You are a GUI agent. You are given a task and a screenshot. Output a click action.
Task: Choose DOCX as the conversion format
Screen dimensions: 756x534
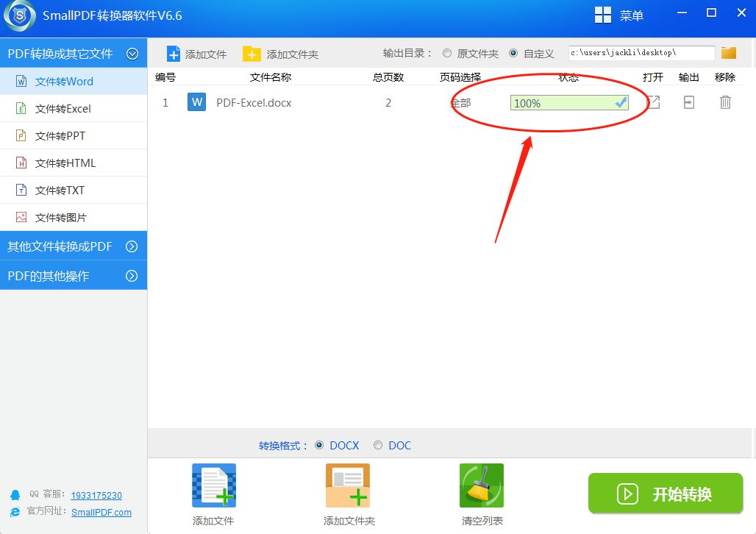[319, 445]
